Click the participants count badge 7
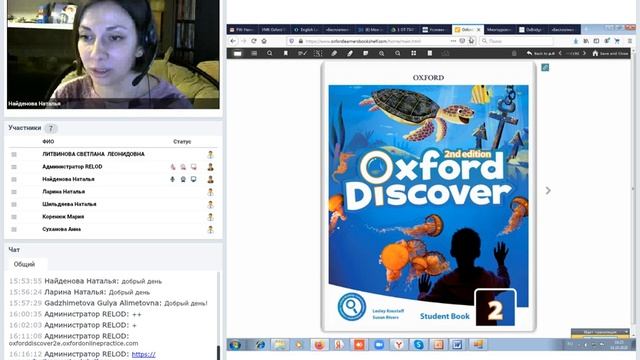The image size is (640, 360). point(51,128)
